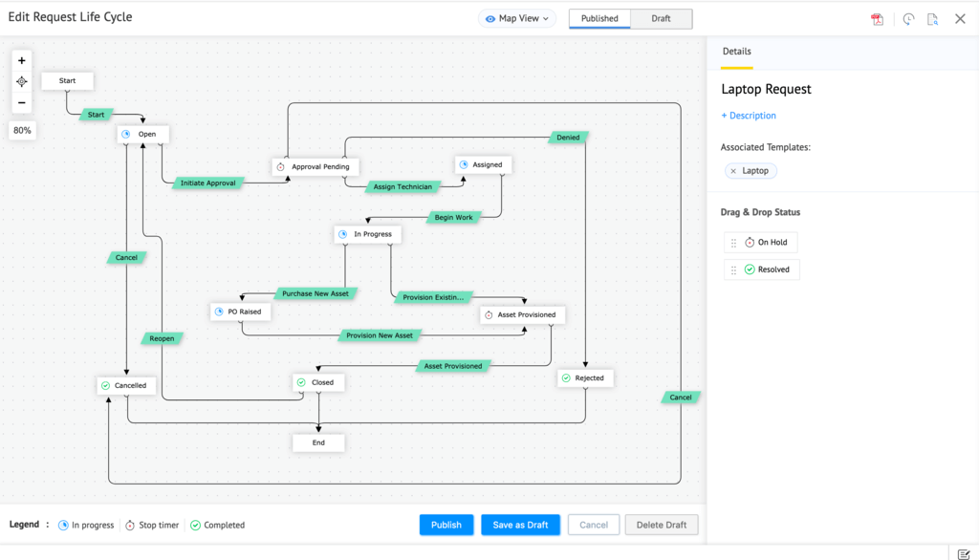Screen dimensions: 979x560
Task: Click the Publish button
Action: (x=446, y=525)
